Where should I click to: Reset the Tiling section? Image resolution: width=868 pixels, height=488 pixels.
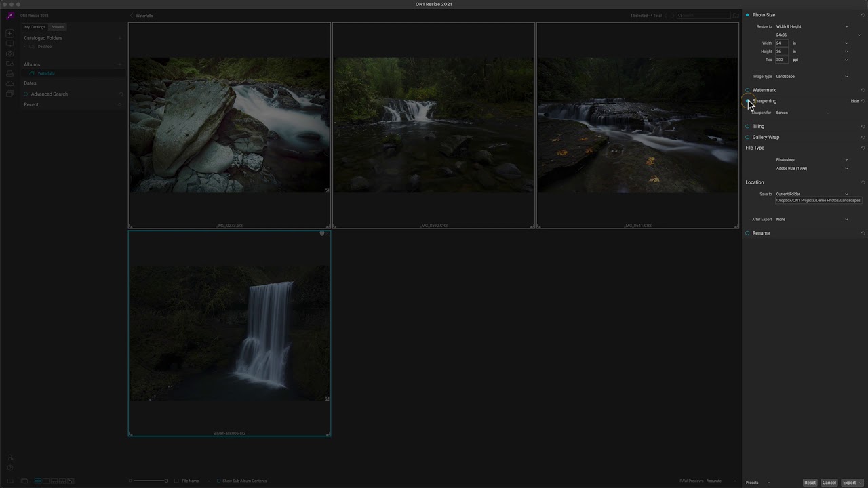pyautogui.click(x=863, y=126)
